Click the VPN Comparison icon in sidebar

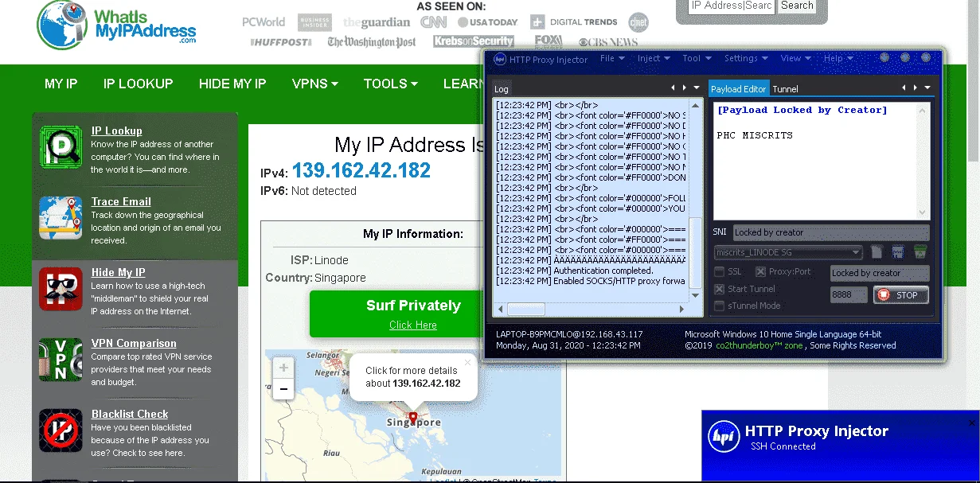pyautogui.click(x=61, y=360)
